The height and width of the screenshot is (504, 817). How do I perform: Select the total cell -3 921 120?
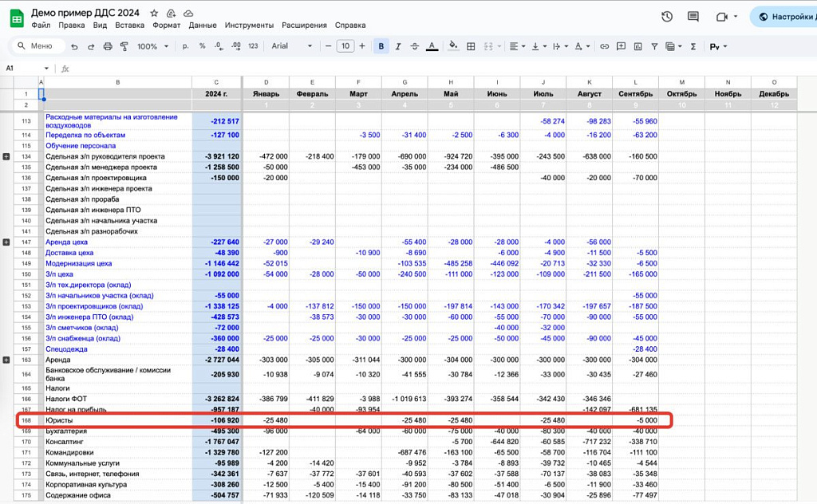click(x=216, y=156)
